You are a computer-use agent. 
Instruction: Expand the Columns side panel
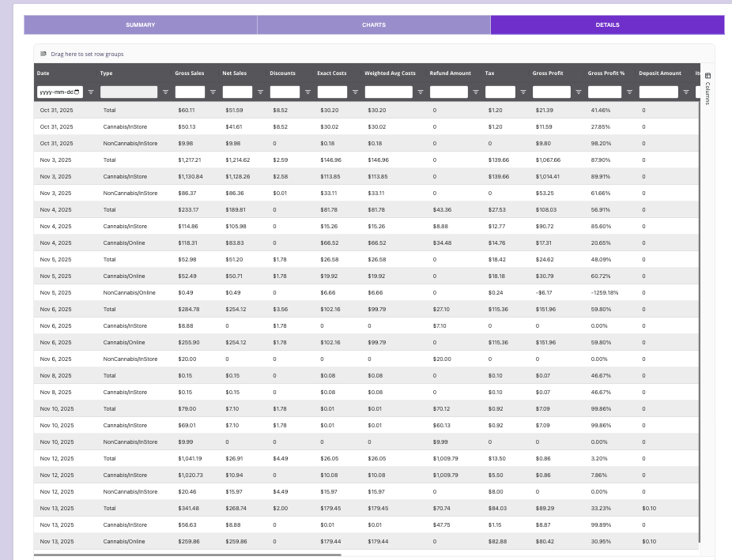(x=707, y=88)
